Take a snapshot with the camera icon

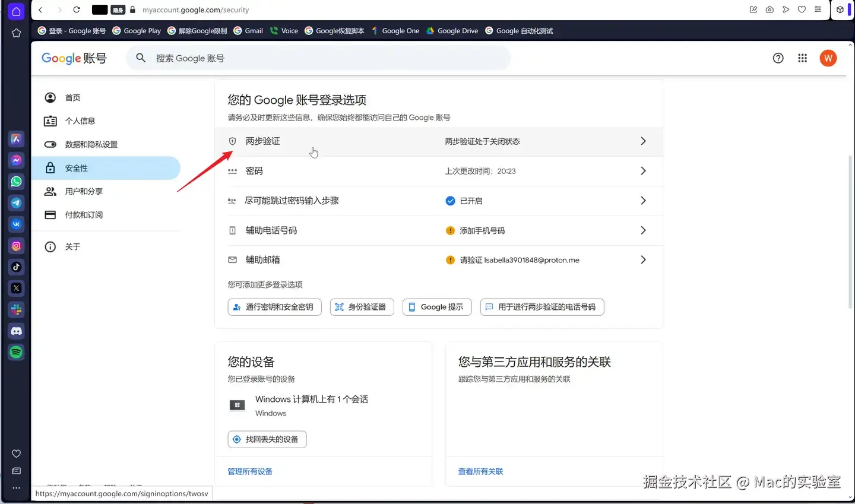coord(769,9)
